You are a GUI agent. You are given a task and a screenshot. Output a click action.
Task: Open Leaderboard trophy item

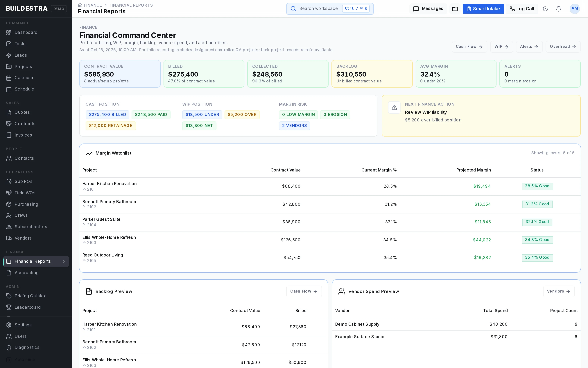tap(36, 307)
